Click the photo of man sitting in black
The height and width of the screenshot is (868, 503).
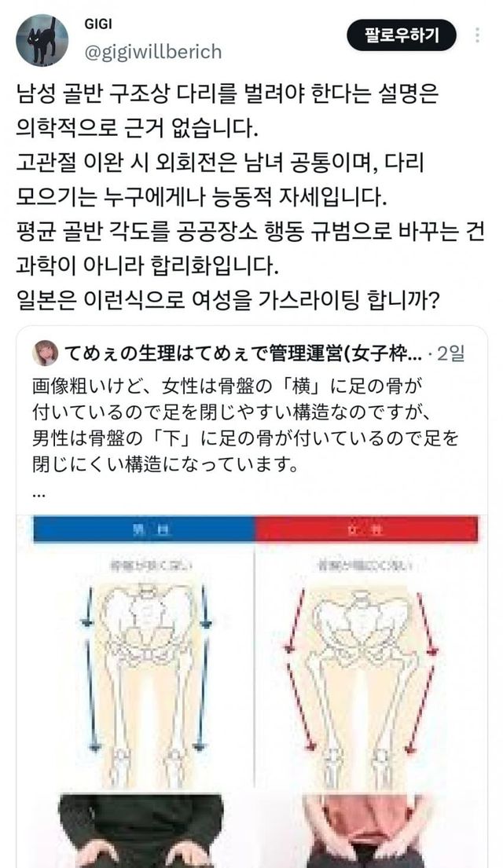point(141,830)
